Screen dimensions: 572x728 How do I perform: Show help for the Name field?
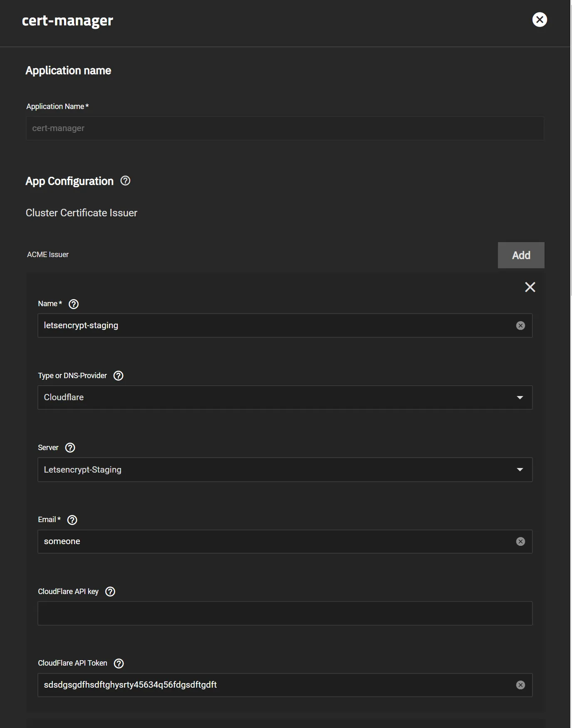pos(74,304)
